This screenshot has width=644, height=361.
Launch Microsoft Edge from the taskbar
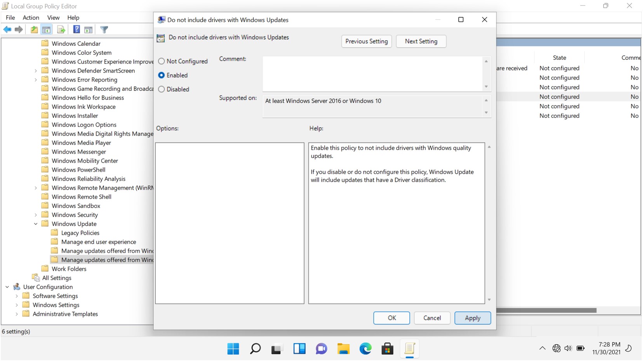pyautogui.click(x=366, y=349)
